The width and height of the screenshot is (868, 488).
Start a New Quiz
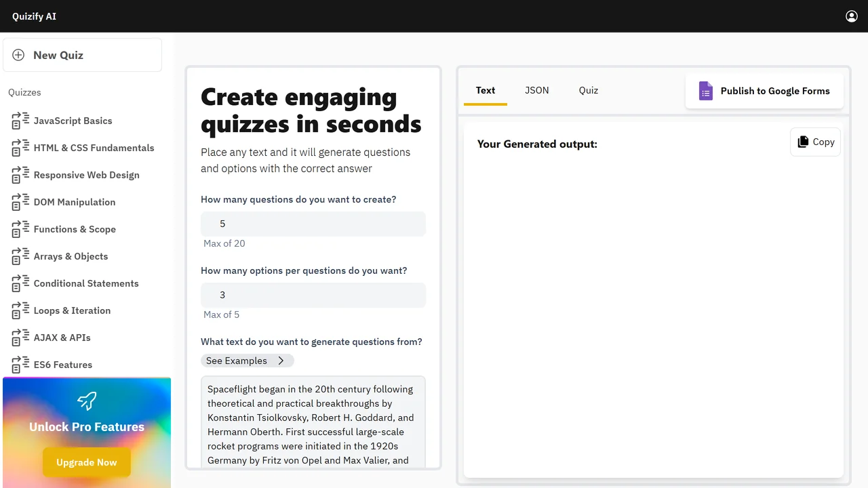(x=83, y=55)
